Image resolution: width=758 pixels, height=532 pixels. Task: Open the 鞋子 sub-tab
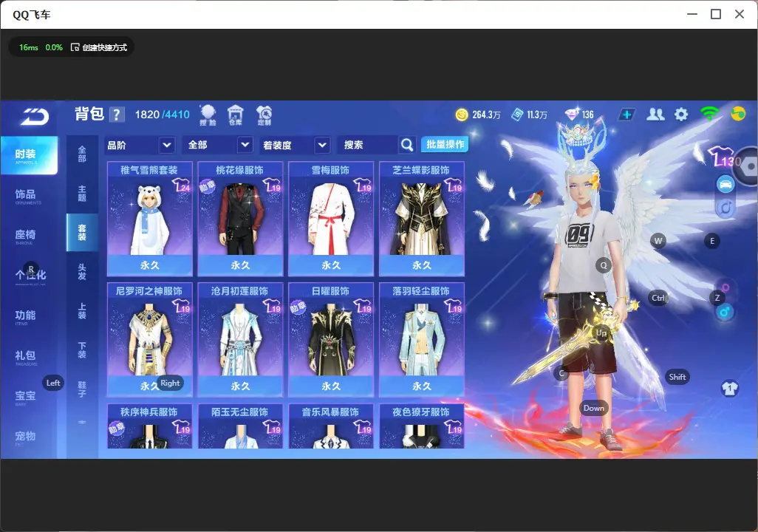[82, 389]
